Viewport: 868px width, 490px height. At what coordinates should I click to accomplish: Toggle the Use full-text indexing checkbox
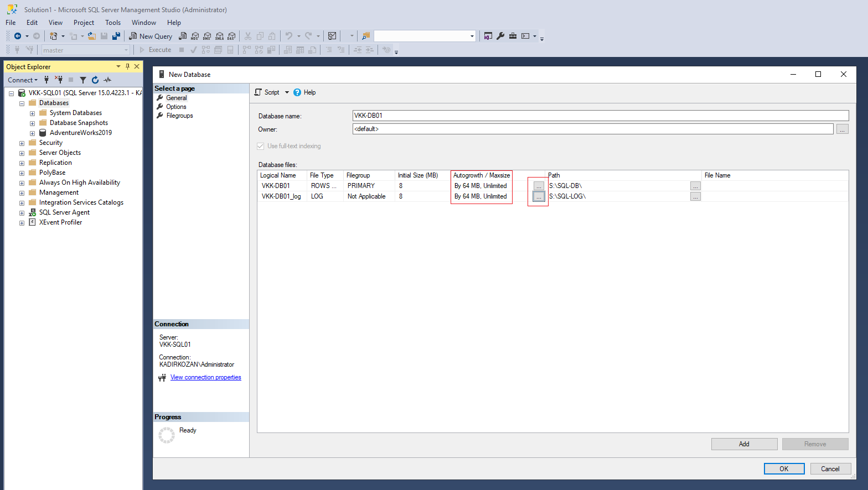coord(261,146)
